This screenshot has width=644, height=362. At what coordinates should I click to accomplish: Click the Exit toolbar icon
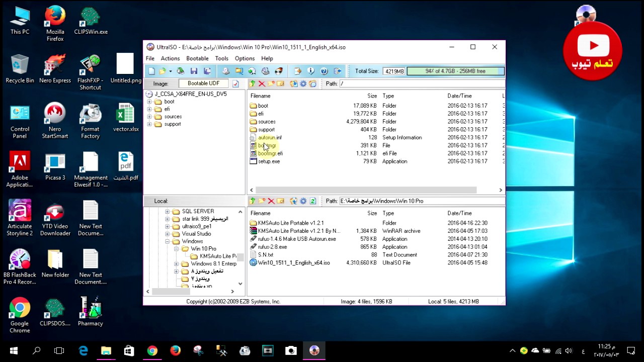point(338,71)
